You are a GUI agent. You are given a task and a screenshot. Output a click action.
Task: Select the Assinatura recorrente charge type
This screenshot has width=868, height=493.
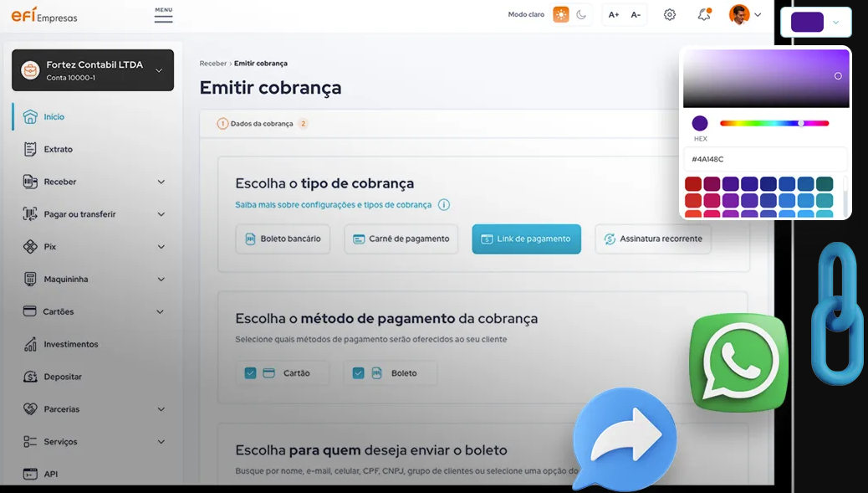(x=655, y=239)
